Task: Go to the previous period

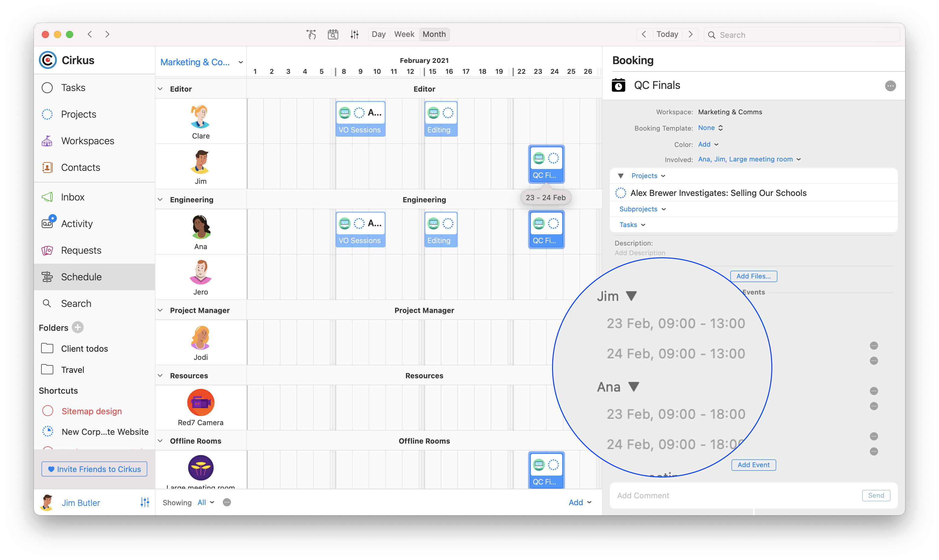Action: coord(644,34)
